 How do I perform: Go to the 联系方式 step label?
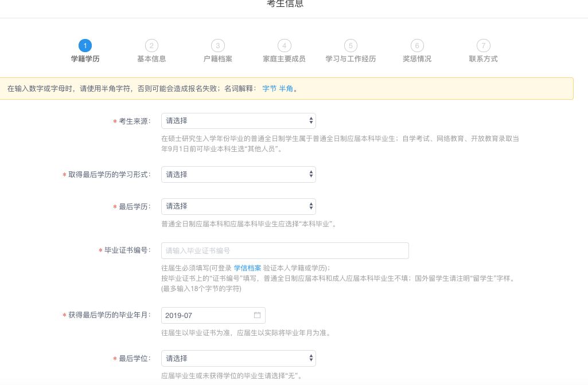point(484,59)
